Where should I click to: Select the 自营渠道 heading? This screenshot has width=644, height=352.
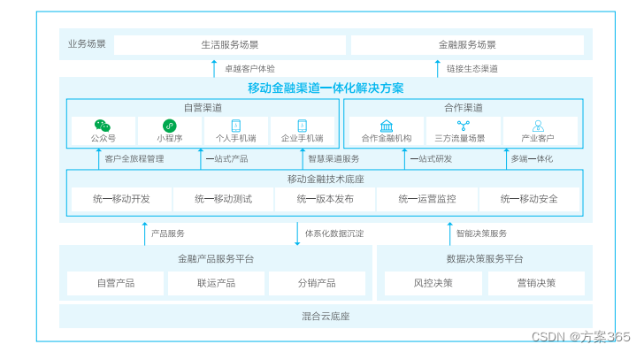203,108
